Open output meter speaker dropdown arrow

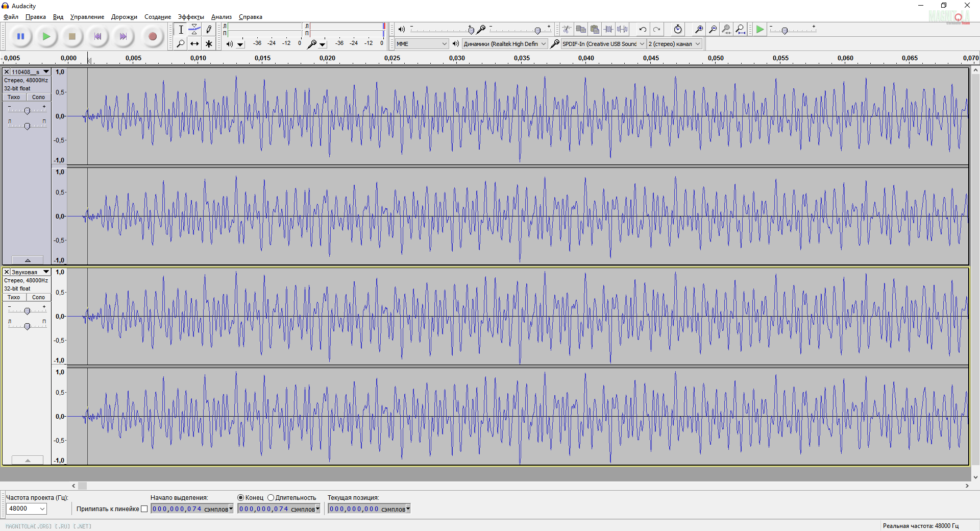(240, 44)
